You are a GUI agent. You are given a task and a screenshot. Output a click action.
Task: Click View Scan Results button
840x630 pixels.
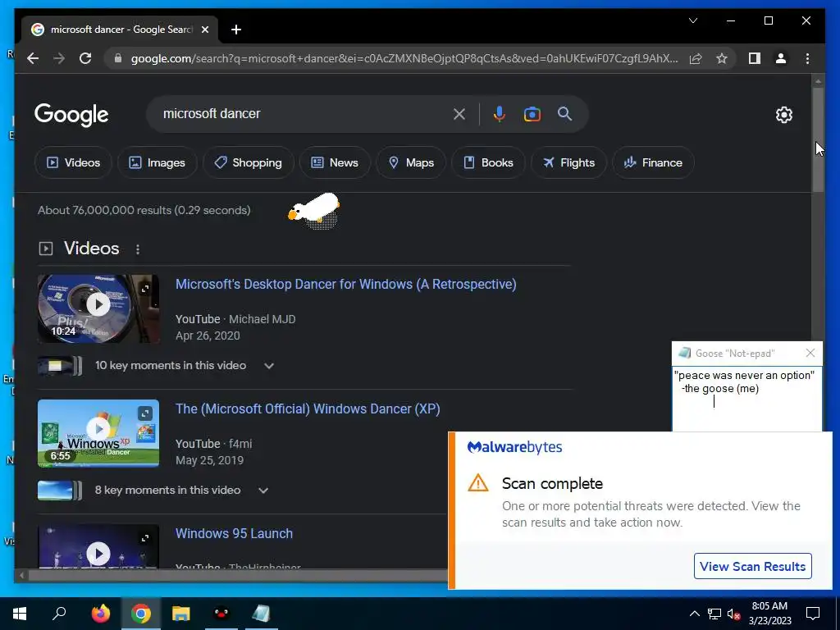pyautogui.click(x=753, y=566)
